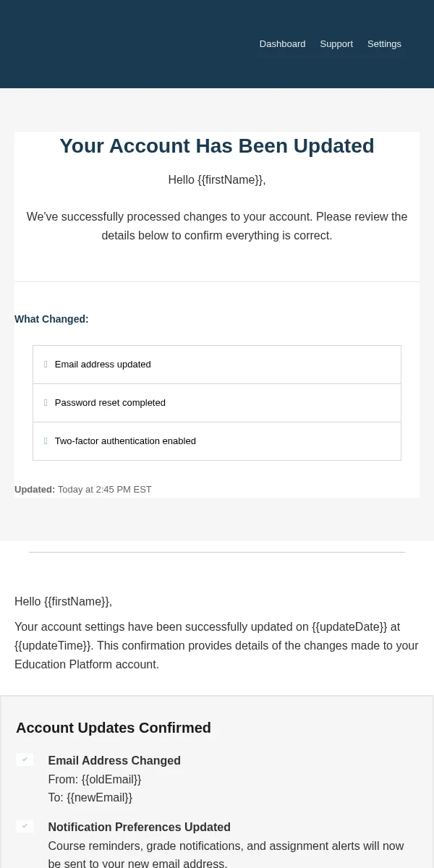Click the bullet icon before Email address updated
The image size is (434, 868).
[46, 365]
